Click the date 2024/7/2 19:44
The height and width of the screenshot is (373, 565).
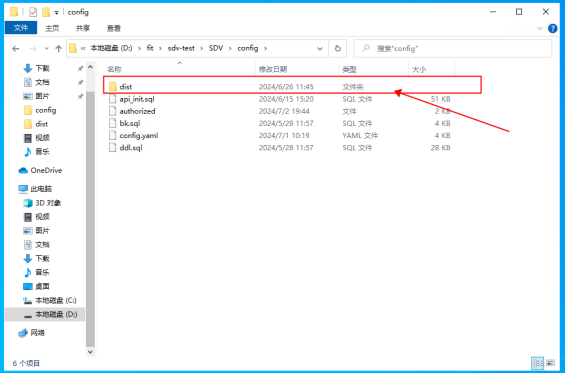284,111
